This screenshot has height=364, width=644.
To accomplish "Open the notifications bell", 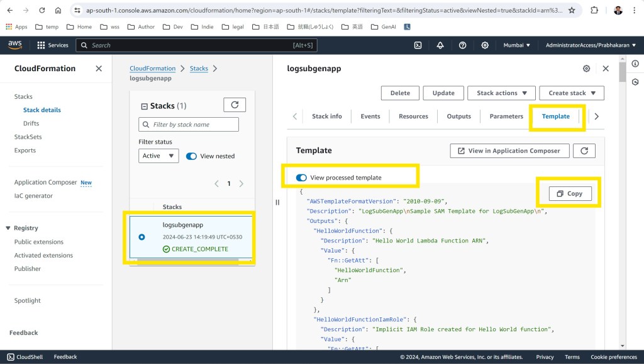I will coord(440,45).
